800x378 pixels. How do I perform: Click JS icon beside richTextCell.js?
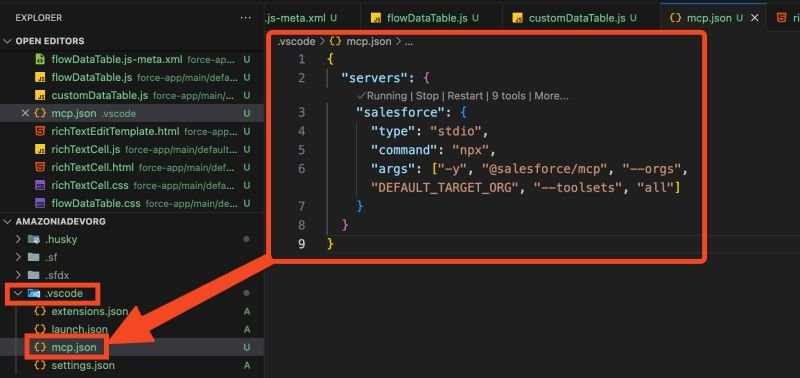tap(40, 149)
